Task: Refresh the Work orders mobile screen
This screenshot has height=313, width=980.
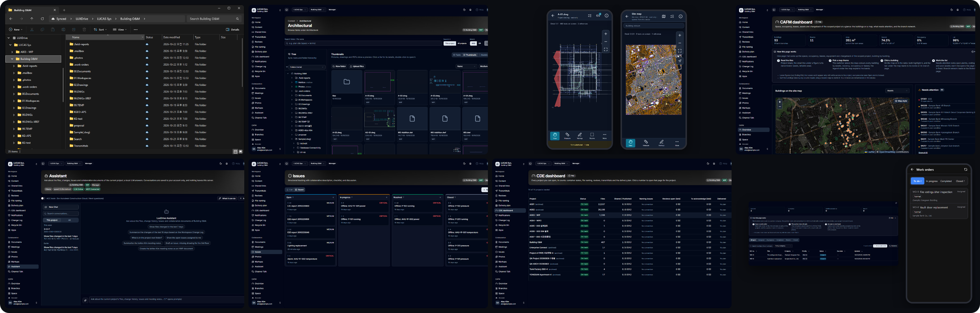Action: pos(965,170)
